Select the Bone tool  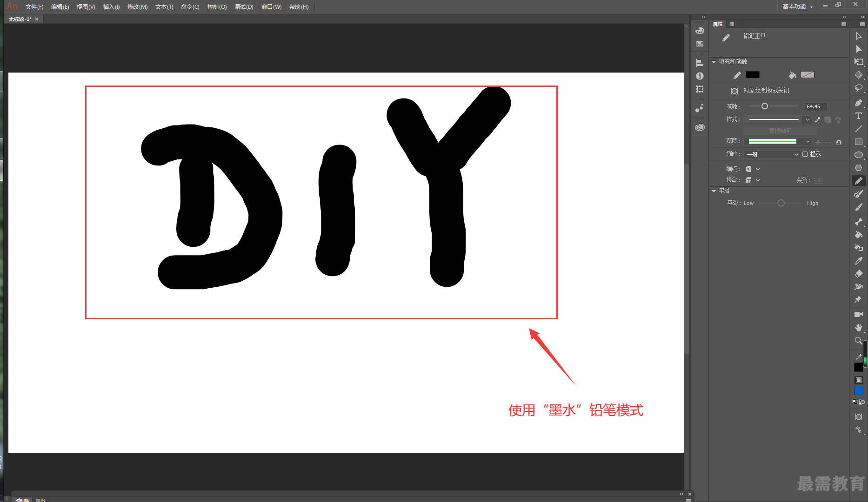click(859, 222)
